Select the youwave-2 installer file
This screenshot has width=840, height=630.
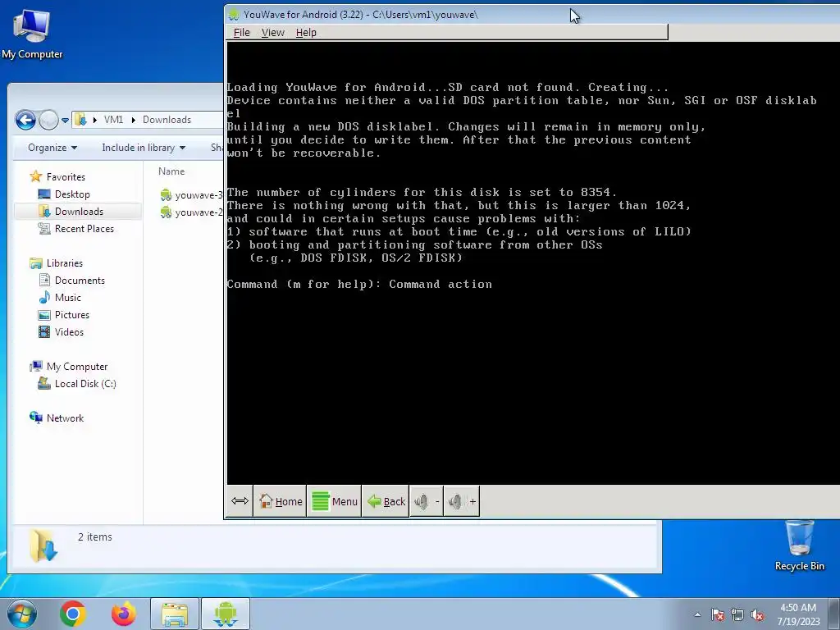tap(191, 212)
